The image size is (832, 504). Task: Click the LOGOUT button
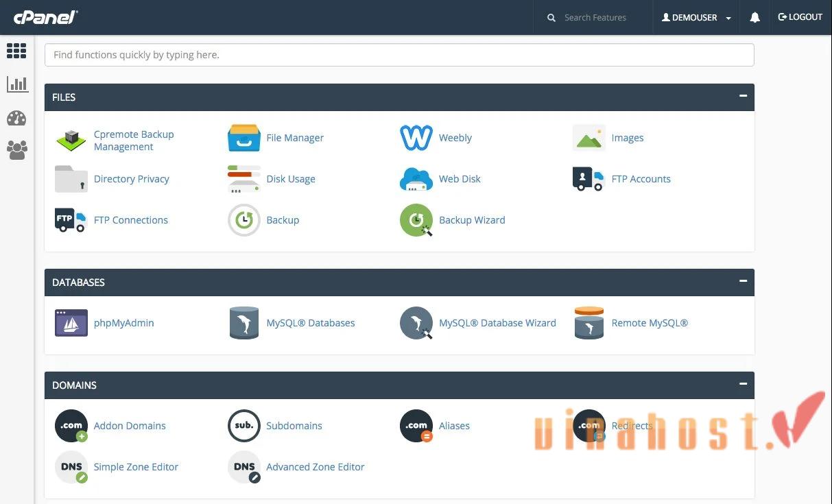point(800,17)
